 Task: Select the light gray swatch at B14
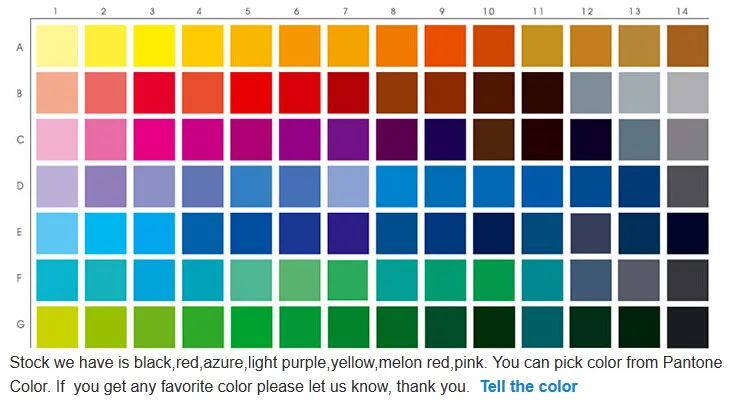688,93
